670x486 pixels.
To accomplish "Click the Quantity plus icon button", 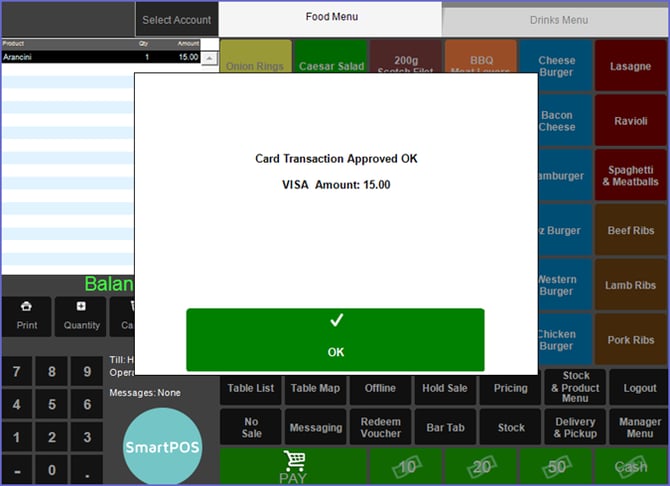I will point(81,315).
